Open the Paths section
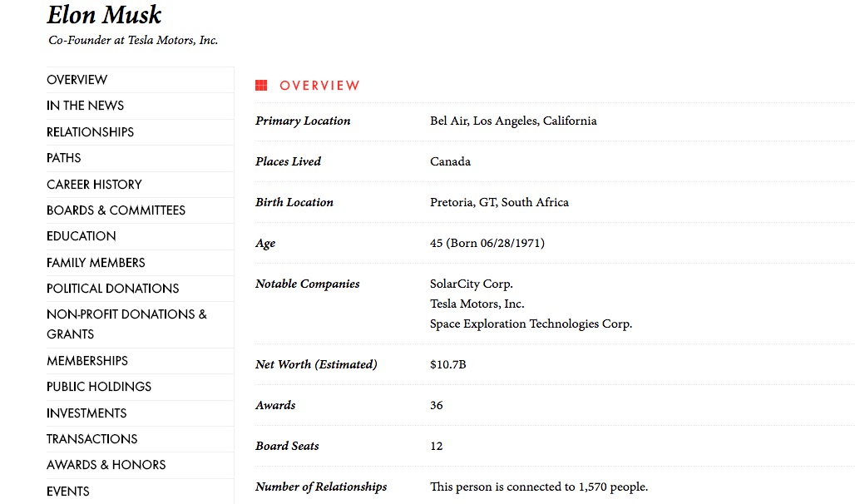Screen dimensions: 855x504 (64, 158)
